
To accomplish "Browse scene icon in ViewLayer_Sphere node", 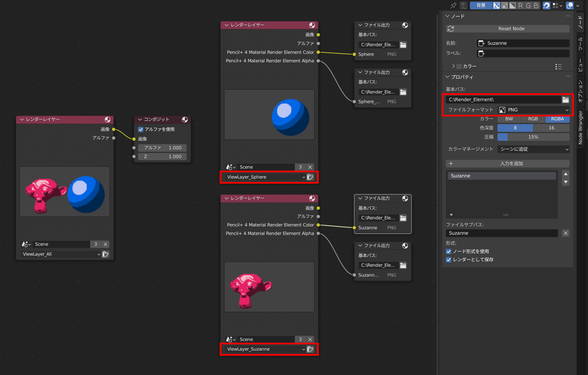I will coord(231,167).
